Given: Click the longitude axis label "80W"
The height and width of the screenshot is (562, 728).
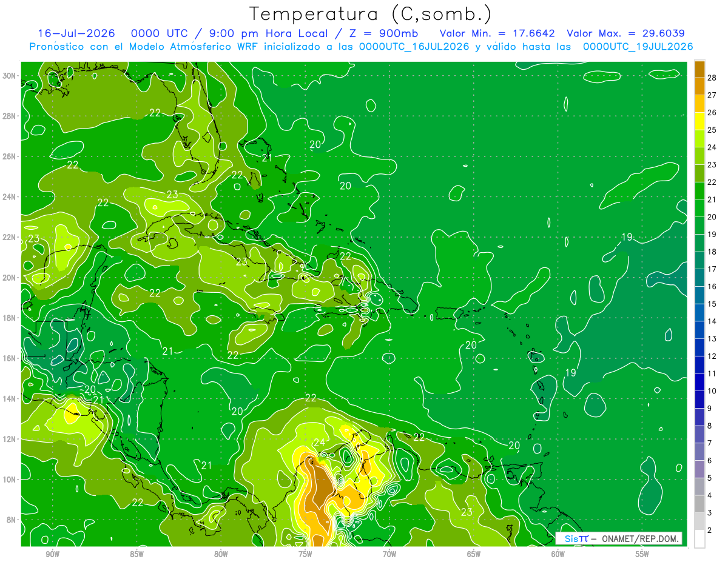Looking at the screenshot, I should click(221, 554).
